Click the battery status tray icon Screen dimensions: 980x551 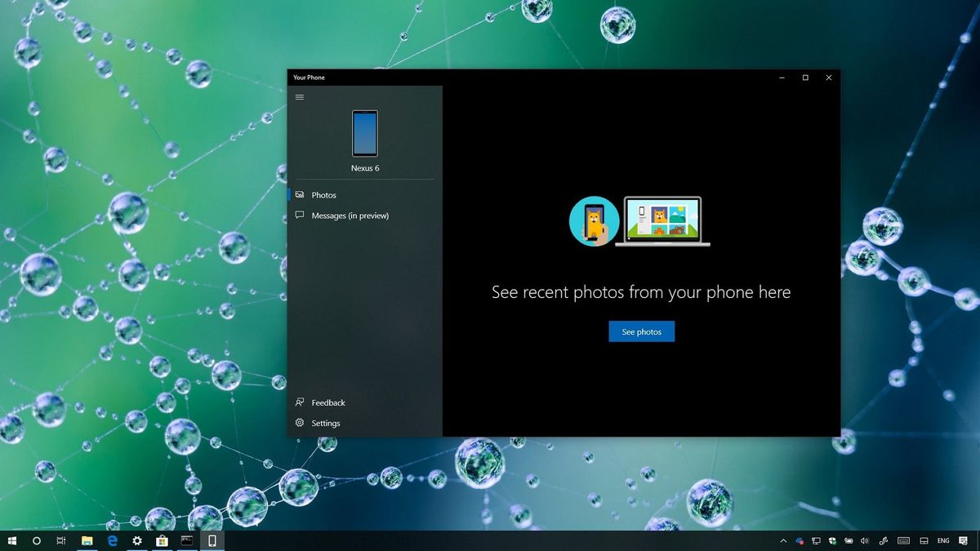tap(849, 541)
